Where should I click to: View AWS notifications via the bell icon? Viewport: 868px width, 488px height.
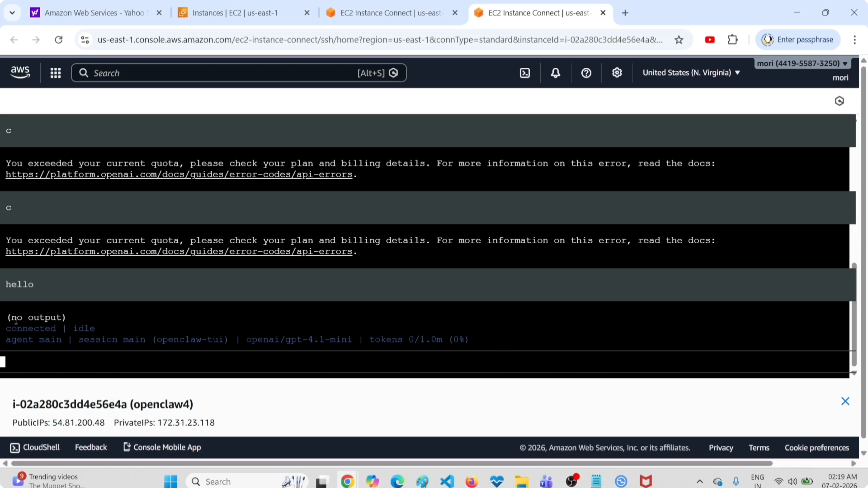555,73
